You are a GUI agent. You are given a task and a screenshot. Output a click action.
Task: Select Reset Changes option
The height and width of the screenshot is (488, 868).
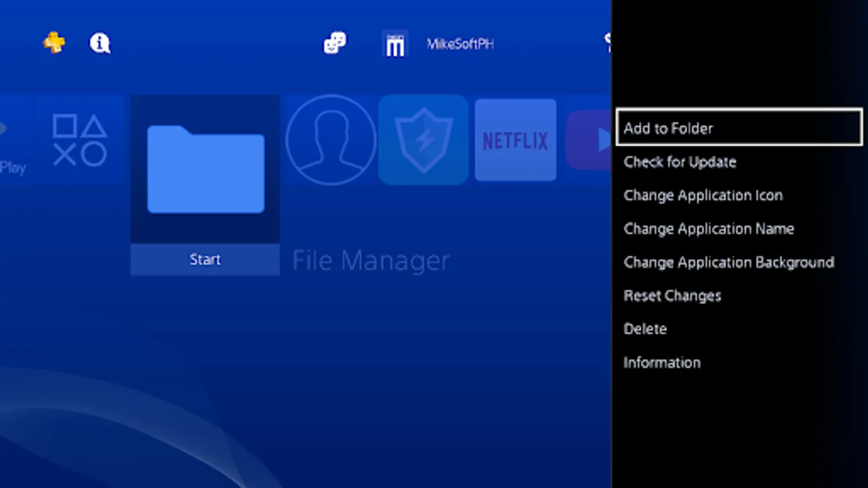(x=672, y=296)
